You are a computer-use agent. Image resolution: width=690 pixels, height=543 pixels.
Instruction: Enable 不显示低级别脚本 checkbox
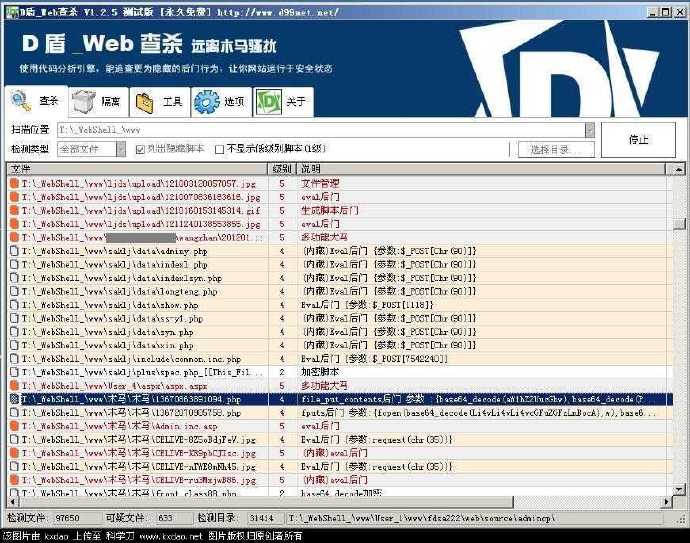219,150
